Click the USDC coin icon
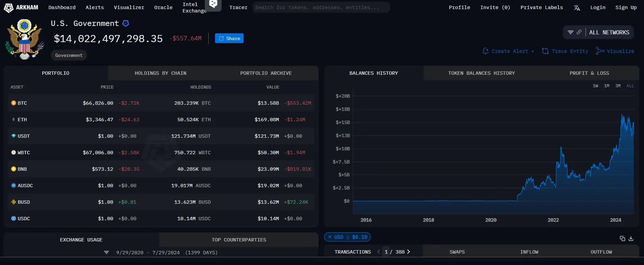Image resolution: width=644 pixels, height=265 pixels. [x=13, y=219]
